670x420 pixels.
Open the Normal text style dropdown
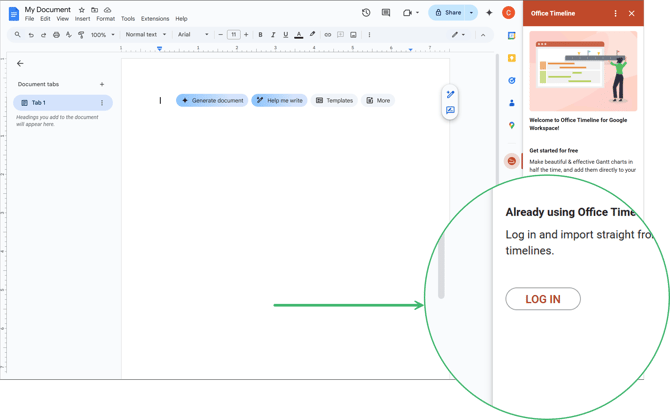click(x=146, y=34)
